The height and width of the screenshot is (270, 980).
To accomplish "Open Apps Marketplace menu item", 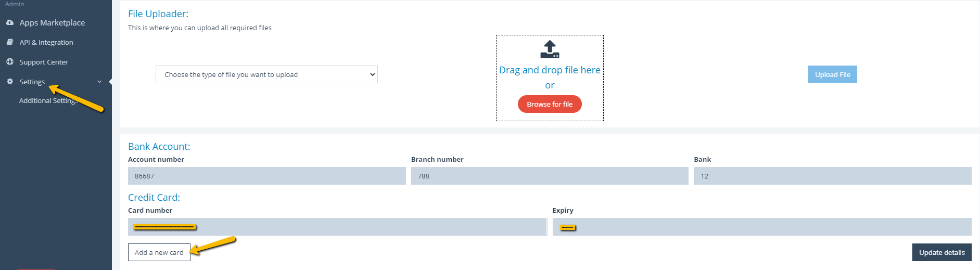I will [52, 23].
